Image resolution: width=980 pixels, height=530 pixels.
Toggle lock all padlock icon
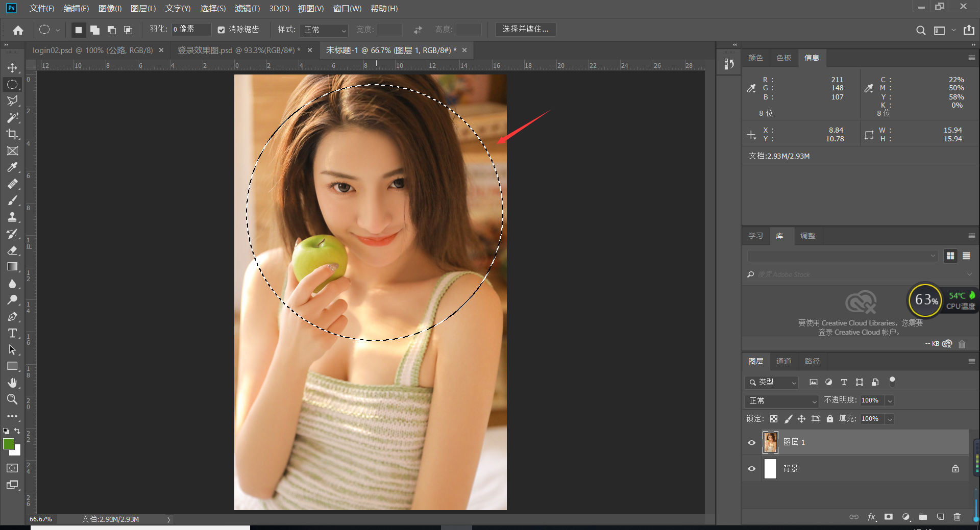(830, 419)
